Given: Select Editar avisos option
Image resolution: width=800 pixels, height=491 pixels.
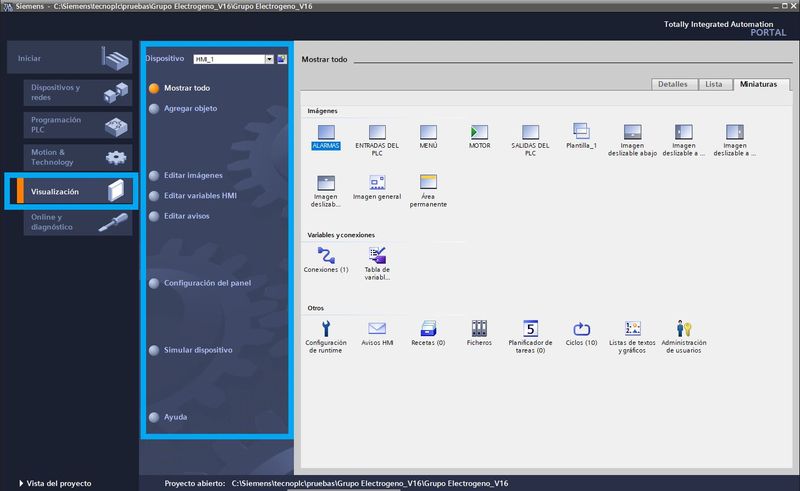Looking at the screenshot, I should pos(186,216).
